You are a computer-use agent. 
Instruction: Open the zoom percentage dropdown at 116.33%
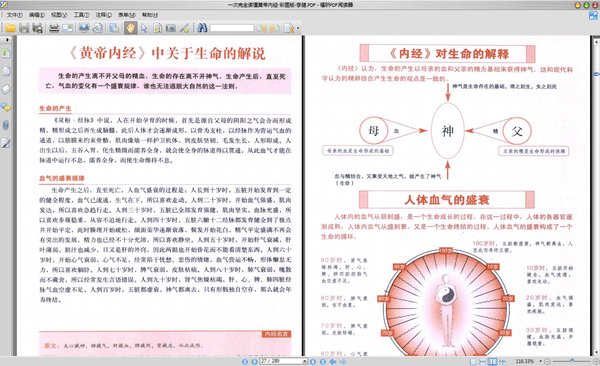tap(540, 361)
